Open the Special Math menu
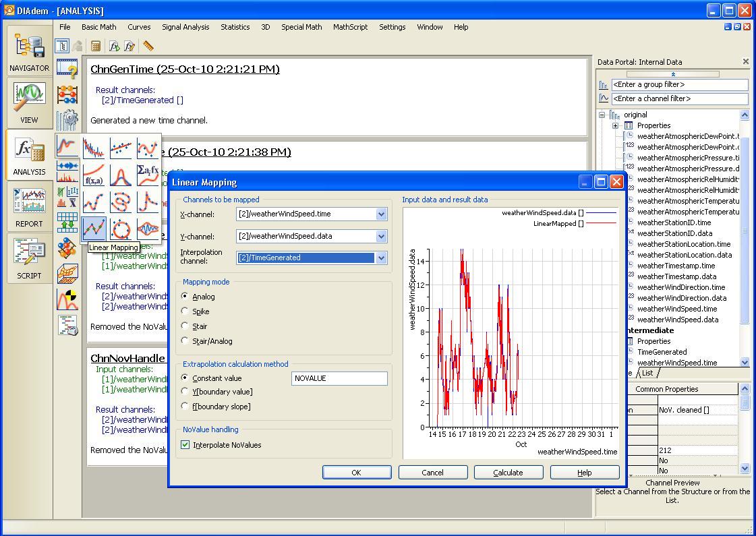 (x=302, y=27)
